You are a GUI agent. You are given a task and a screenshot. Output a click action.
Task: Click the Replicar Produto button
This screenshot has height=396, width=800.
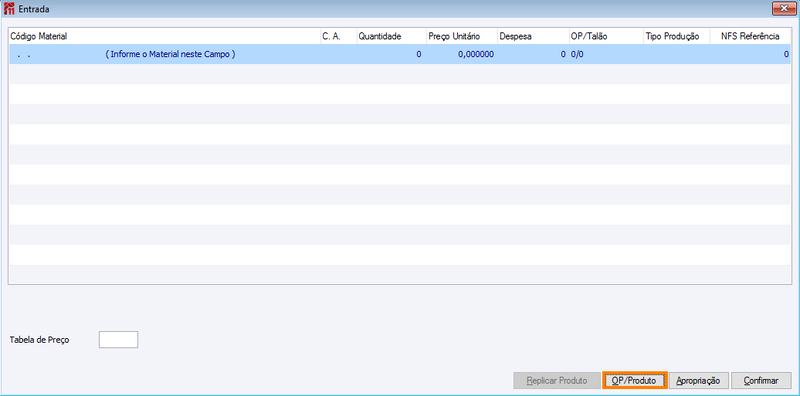(x=557, y=381)
